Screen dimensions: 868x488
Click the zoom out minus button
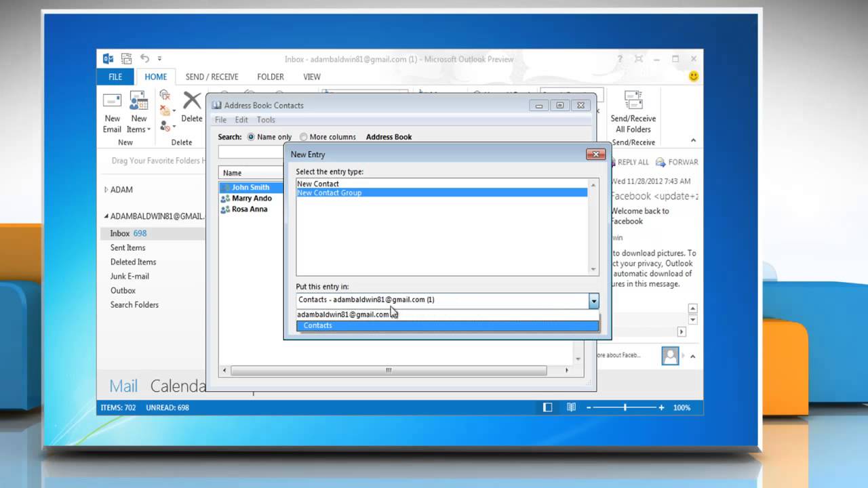pyautogui.click(x=589, y=407)
